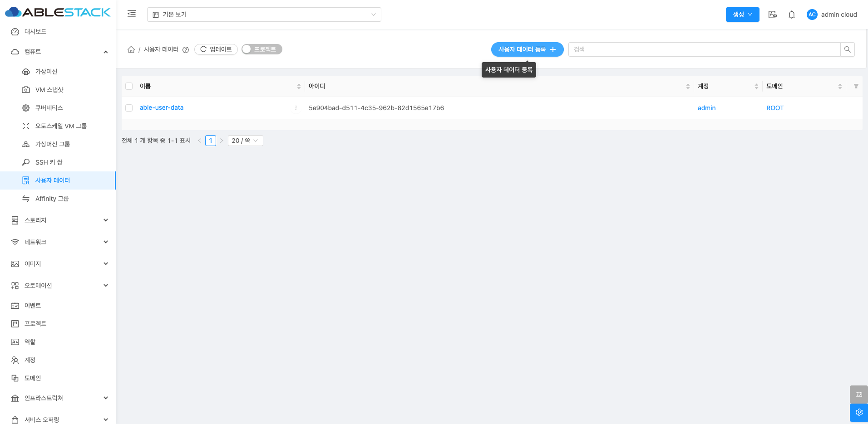Go to previous page arrow

point(200,141)
